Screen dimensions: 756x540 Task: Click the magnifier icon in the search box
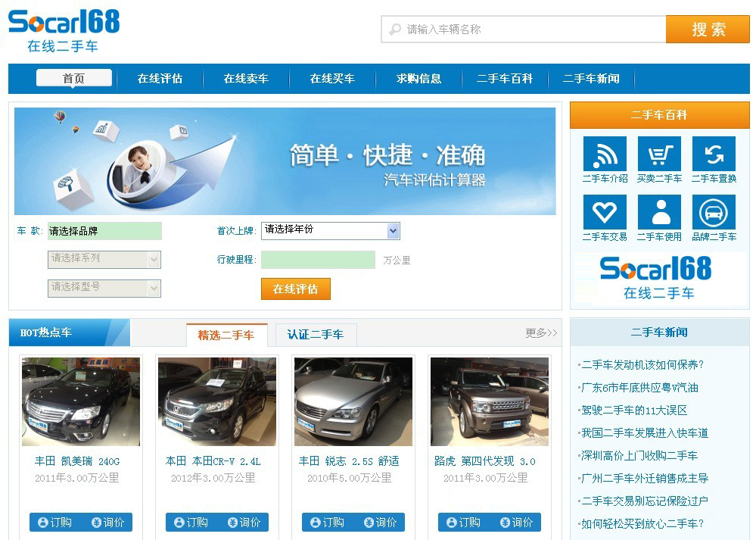click(x=395, y=30)
